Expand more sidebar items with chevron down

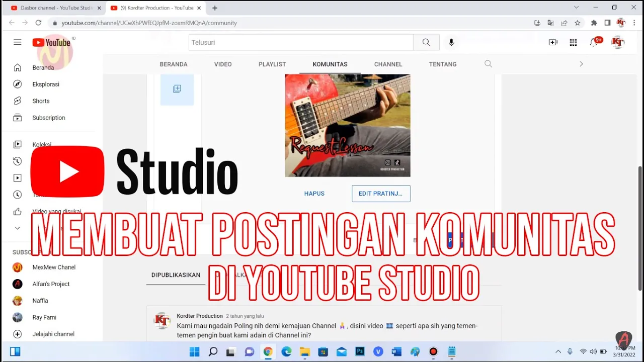tap(18, 228)
